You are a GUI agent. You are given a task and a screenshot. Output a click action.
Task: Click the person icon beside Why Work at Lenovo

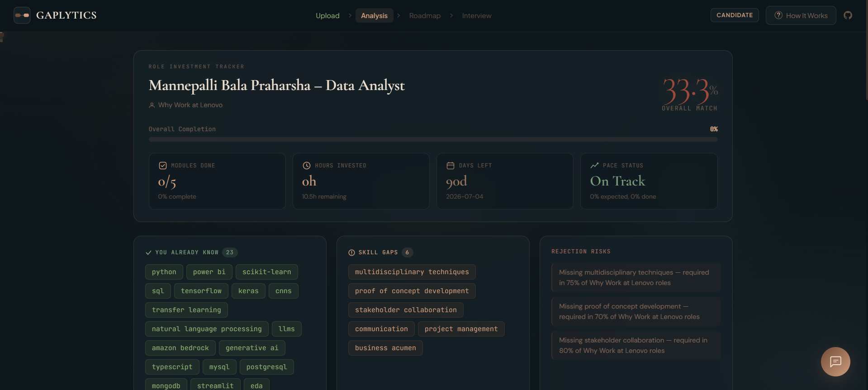152,105
